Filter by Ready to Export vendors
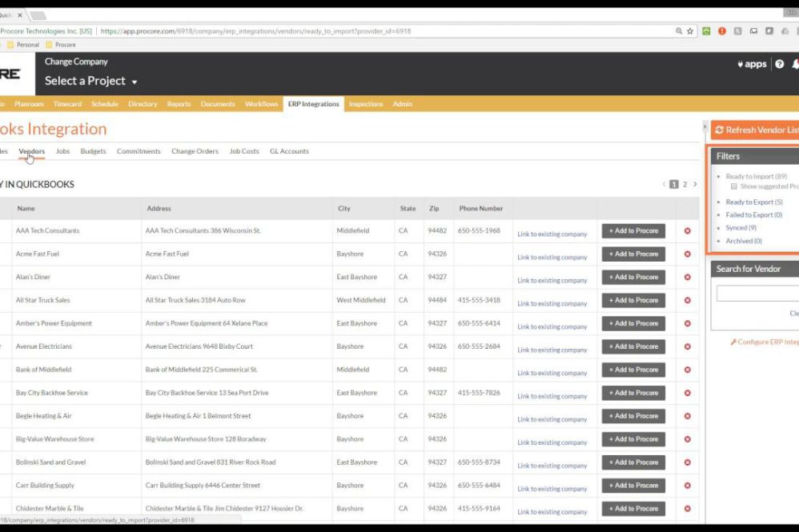The height and width of the screenshot is (532, 799). point(754,202)
